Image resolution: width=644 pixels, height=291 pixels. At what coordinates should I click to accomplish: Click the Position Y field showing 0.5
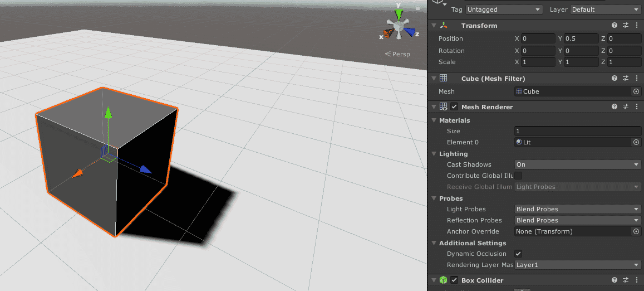point(581,38)
